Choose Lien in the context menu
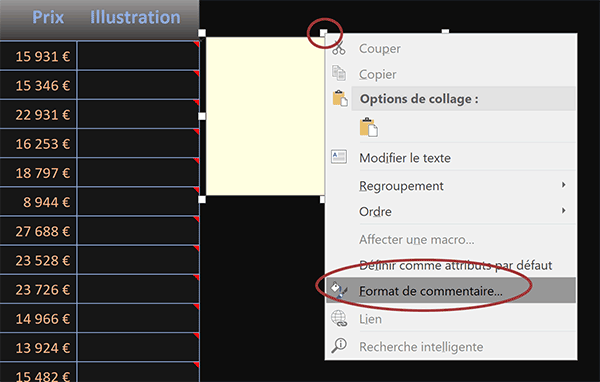 (x=451, y=318)
